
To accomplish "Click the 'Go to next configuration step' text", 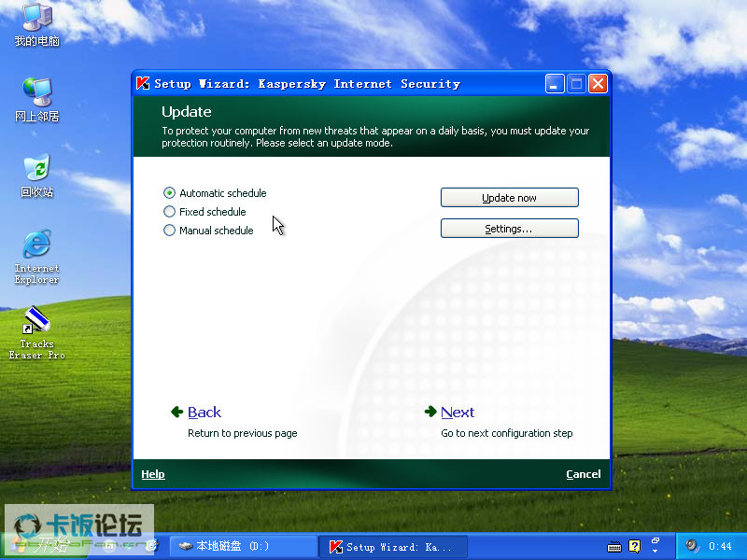I will point(507,433).
